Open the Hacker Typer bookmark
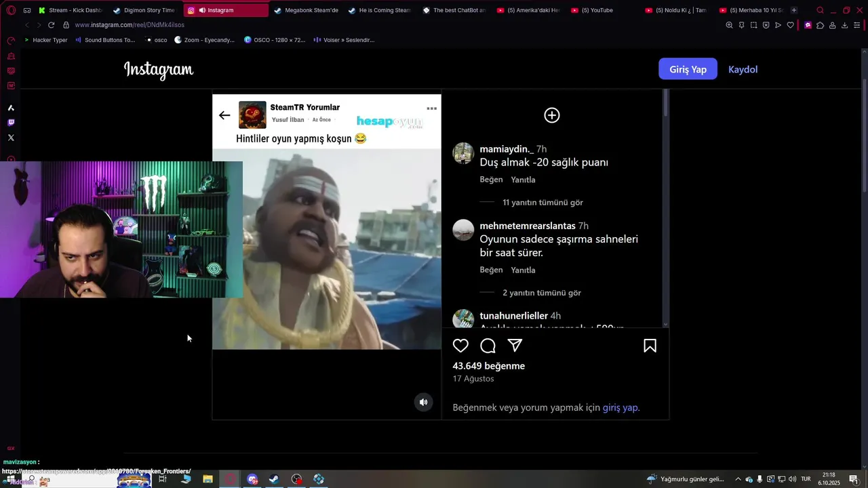The width and height of the screenshot is (868, 488). coord(45,40)
